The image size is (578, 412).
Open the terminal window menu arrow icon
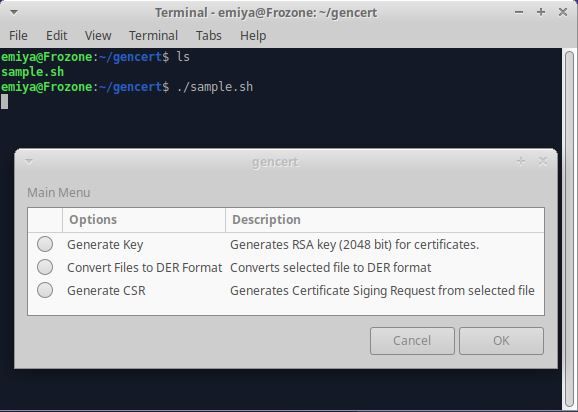[14, 12]
